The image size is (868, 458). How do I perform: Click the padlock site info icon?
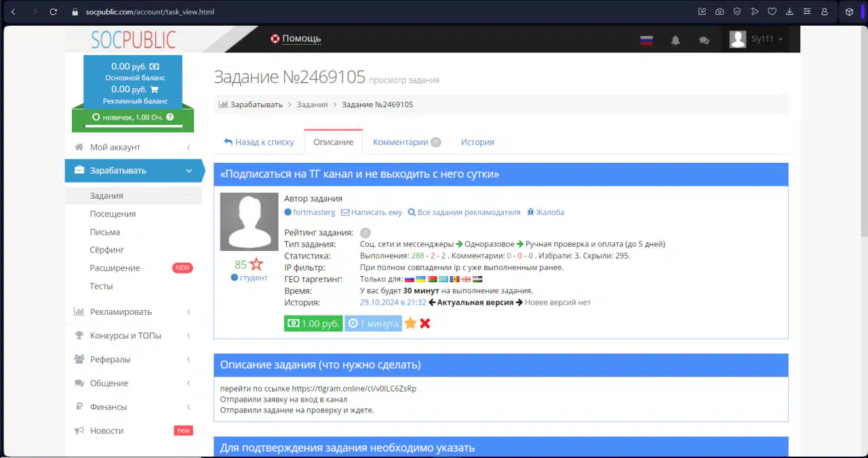(x=76, y=12)
